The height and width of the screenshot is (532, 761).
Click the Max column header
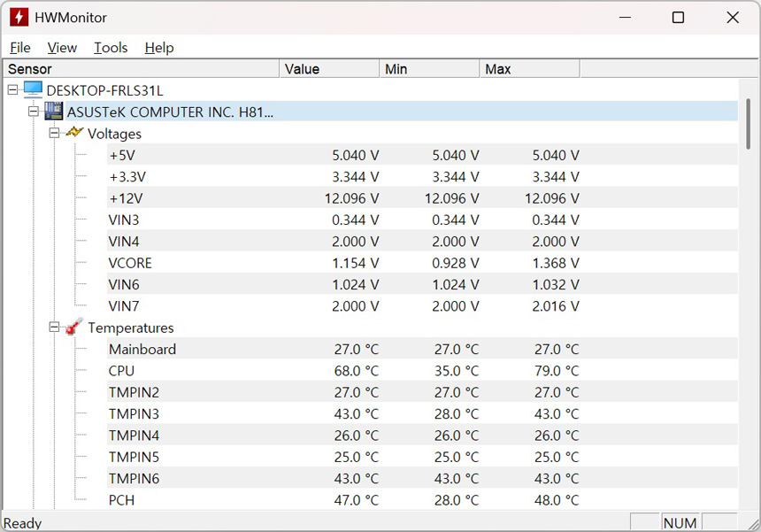point(529,69)
